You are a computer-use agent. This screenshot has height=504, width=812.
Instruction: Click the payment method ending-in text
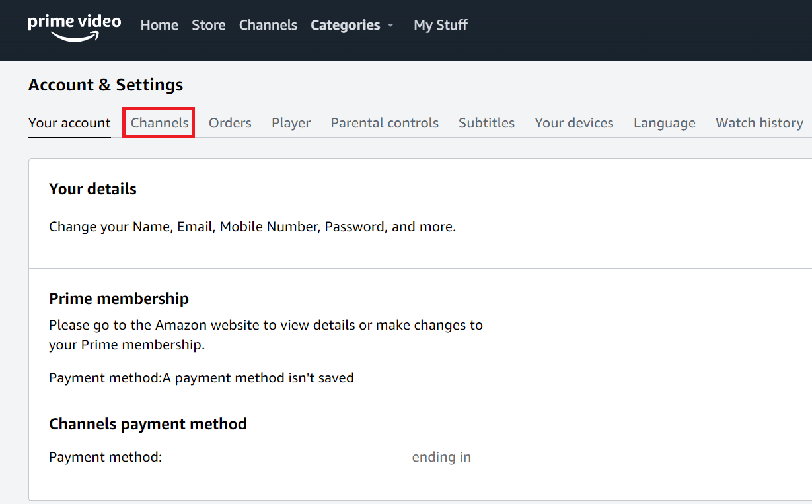[x=441, y=456]
